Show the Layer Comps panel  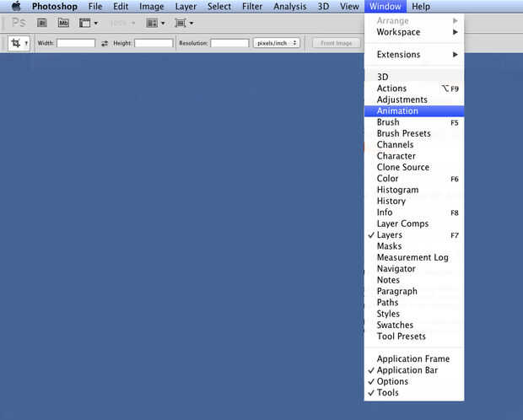click(414, 223)
